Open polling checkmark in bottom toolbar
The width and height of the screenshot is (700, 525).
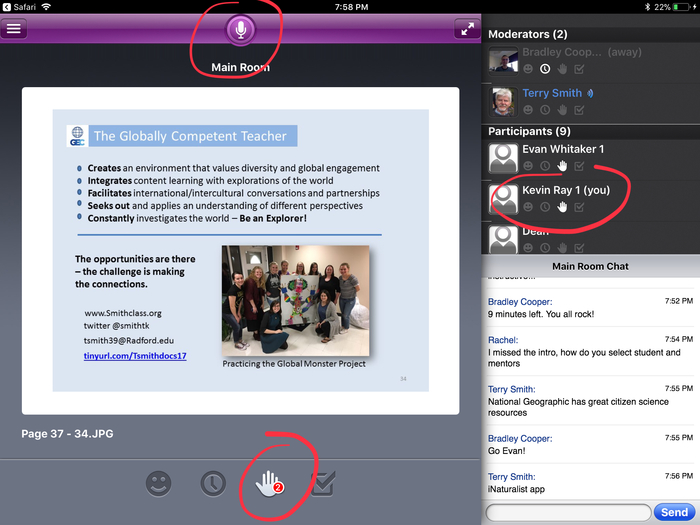click(x=322, y=484)
